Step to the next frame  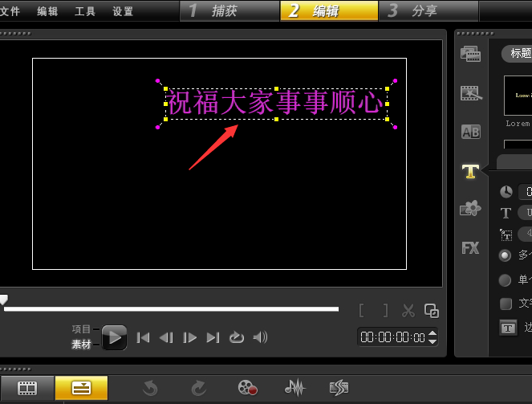point(189,337)
